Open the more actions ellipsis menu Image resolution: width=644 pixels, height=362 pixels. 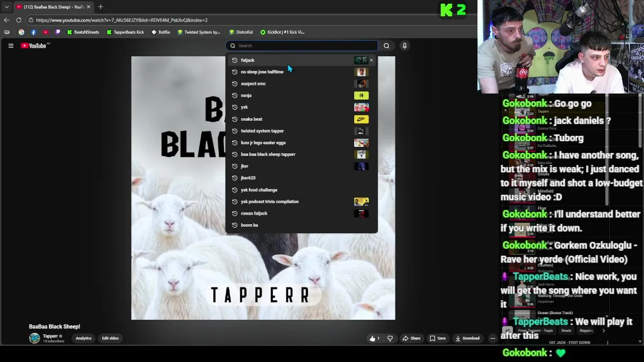(493, 338)
